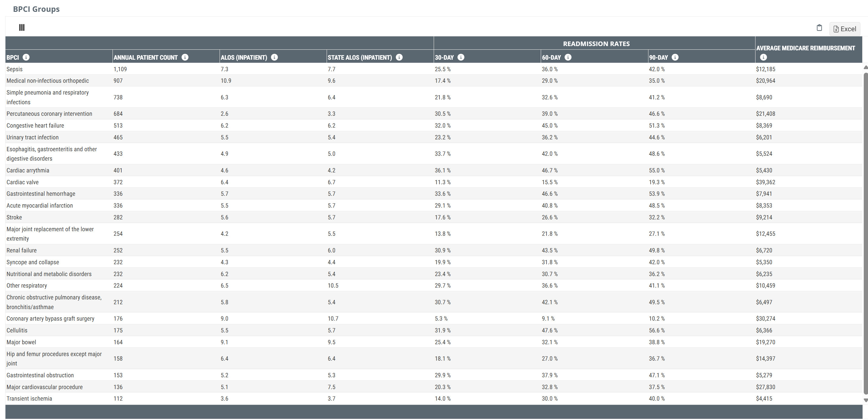Copy table using the clipboard icon
Viewport: 868px width, 420px height.
point(819,28)
